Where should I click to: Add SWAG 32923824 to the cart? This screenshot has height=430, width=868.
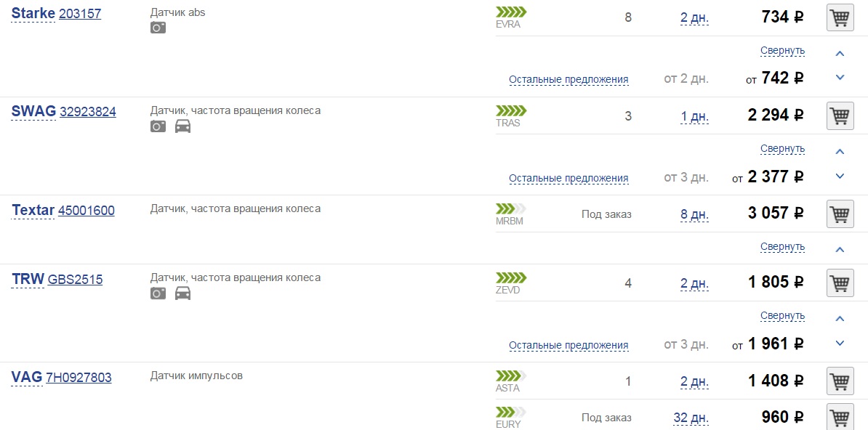pyautogui.click(x=840, y=116)
